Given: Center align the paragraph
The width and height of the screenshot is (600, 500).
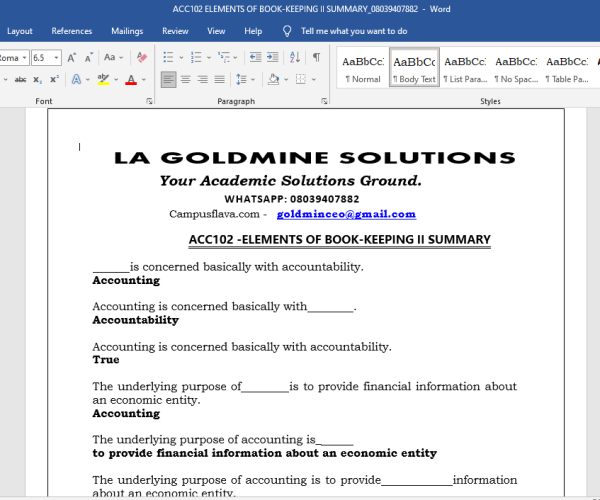Looking at the screenshot, I should tap(186, 79).
